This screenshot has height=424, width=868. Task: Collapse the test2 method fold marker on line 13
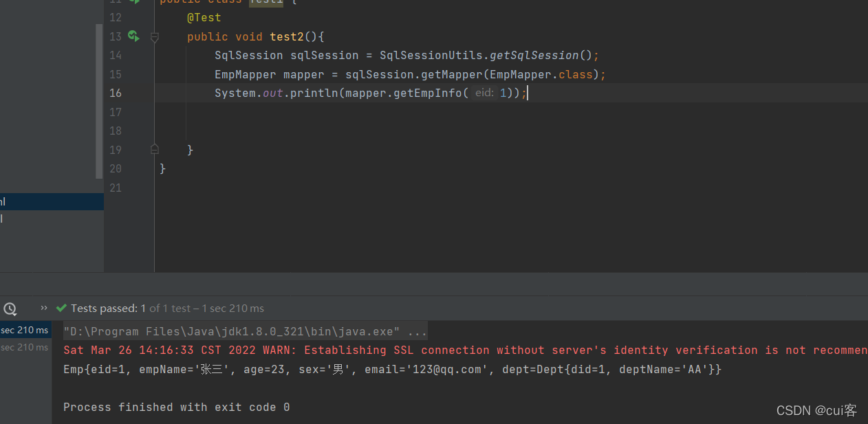(x=155, y=37)
